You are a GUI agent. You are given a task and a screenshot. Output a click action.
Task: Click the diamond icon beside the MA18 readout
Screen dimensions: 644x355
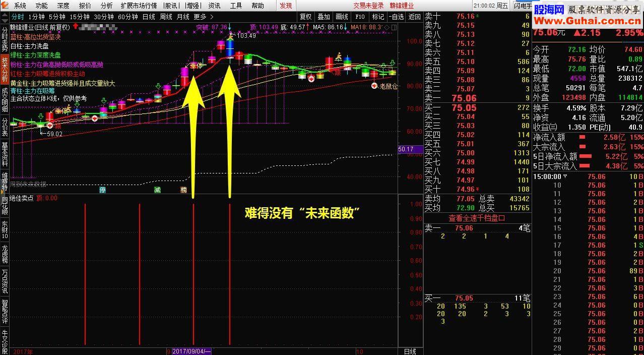coord(387,27)
